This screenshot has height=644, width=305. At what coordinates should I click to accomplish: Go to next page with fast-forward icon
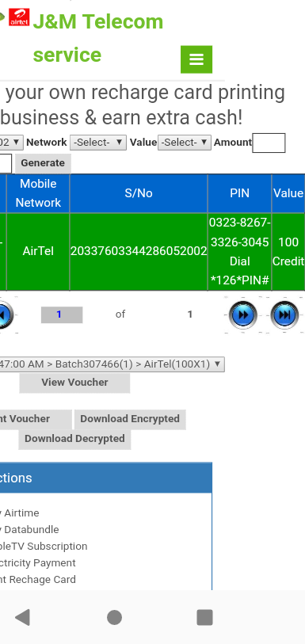[243, 315]
